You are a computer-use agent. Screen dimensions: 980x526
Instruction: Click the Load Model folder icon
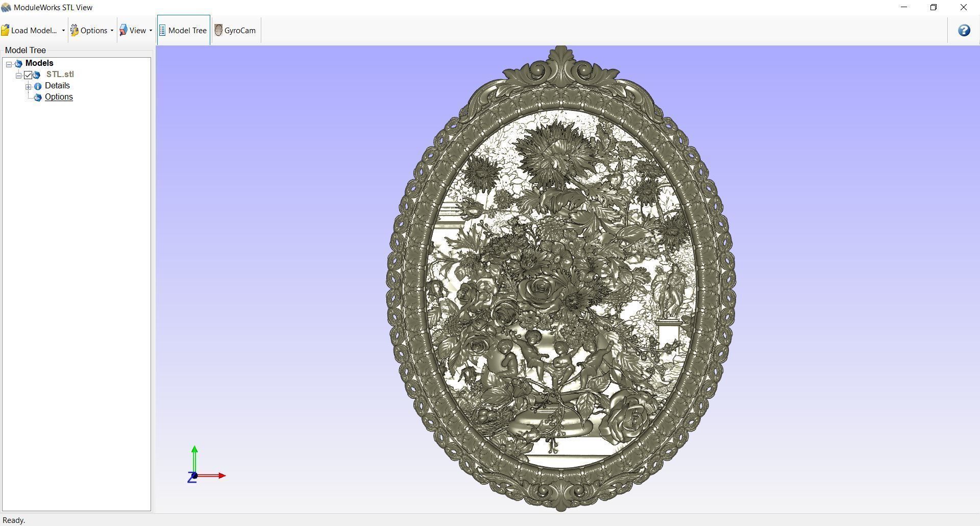coord(5,31)
